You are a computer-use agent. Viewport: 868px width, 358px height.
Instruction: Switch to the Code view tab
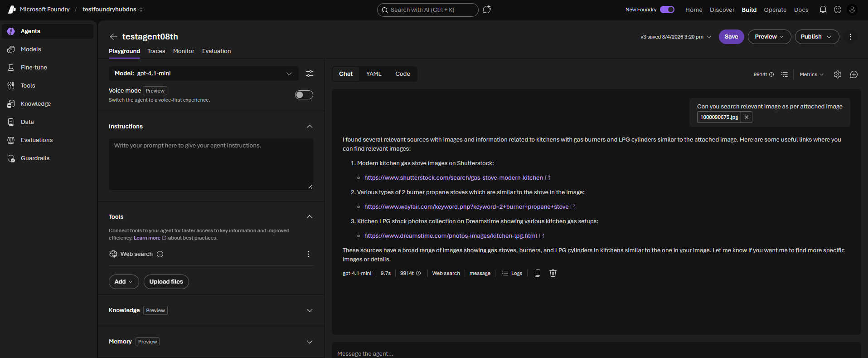tap(402, 74)
